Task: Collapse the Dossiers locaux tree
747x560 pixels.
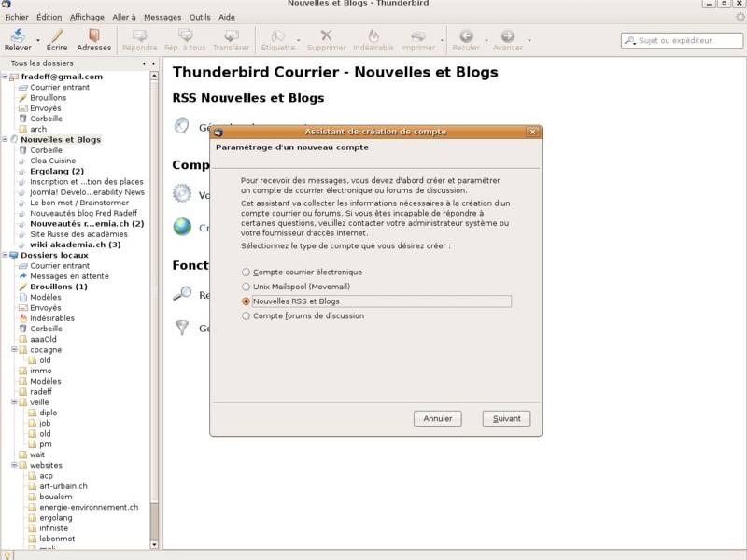Action: tap(5, 255)
